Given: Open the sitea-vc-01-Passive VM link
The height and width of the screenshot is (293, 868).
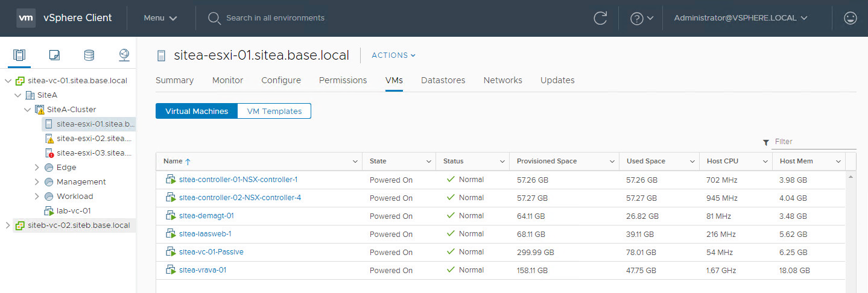Looking at the screenshot, I should click(211, 252).
